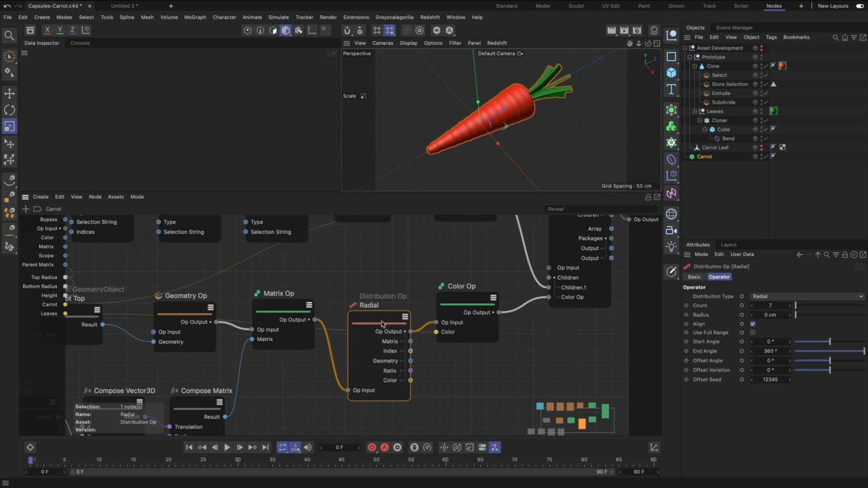The image size is (868, 488).
Task: Click the Text spline icon in object palette
Action: coord(671,89)
